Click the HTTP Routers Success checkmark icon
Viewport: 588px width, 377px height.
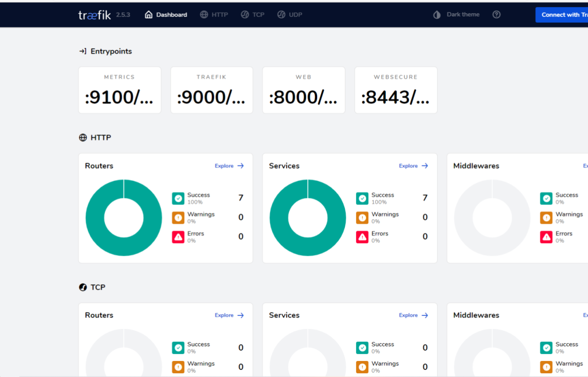point(178,198)
